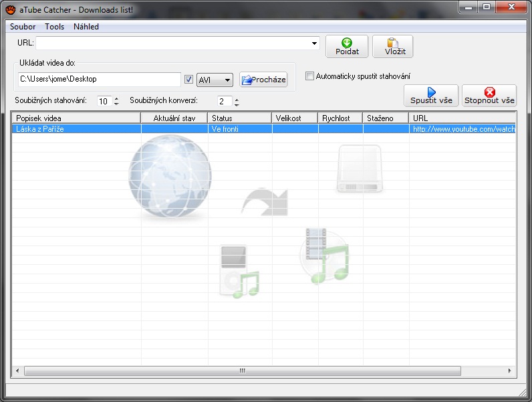Click the save path field C:\Users\jome\Desktop
Viewport: 532px width, 402px height.
[x=99, y=79]
